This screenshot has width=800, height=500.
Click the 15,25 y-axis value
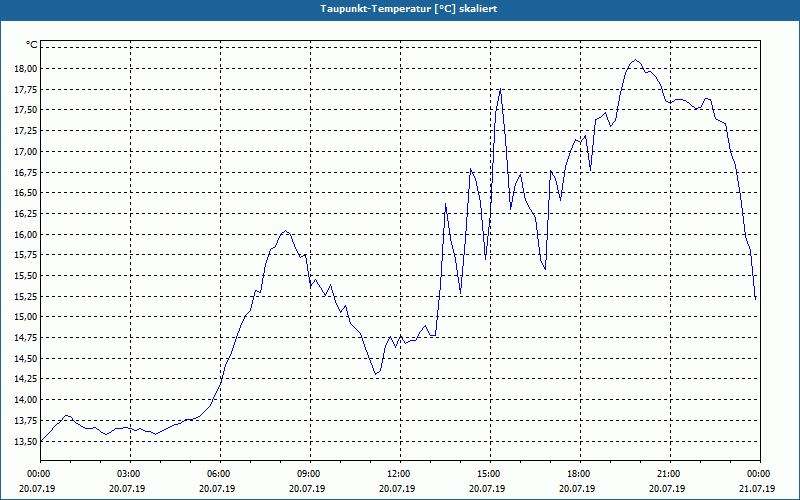click(26, 296)
